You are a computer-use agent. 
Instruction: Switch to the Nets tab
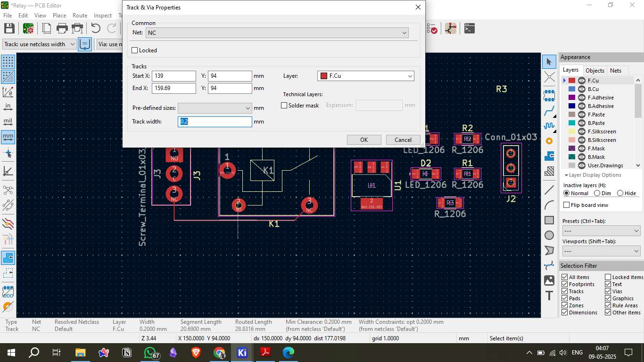click(x=616, y=71)
